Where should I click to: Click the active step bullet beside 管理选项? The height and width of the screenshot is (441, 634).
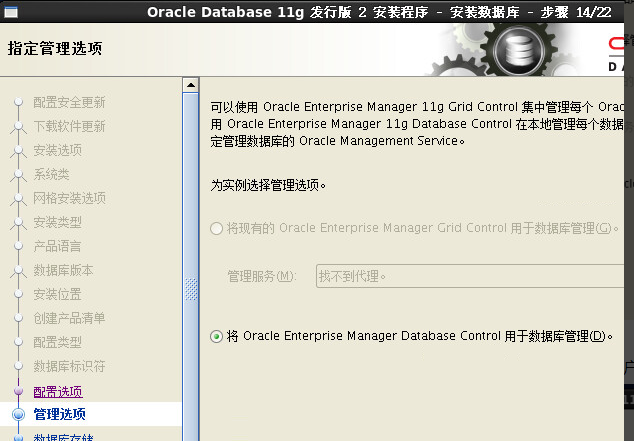point(19,414)
